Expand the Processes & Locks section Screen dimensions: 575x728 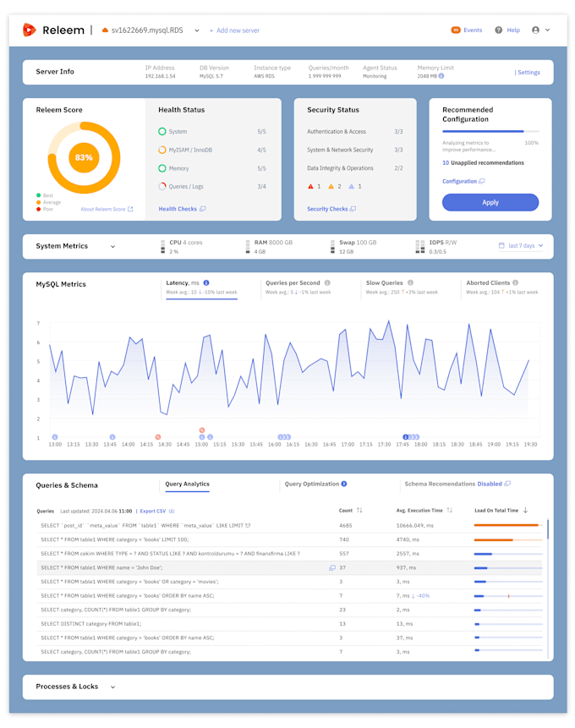[x=112, y=687]
